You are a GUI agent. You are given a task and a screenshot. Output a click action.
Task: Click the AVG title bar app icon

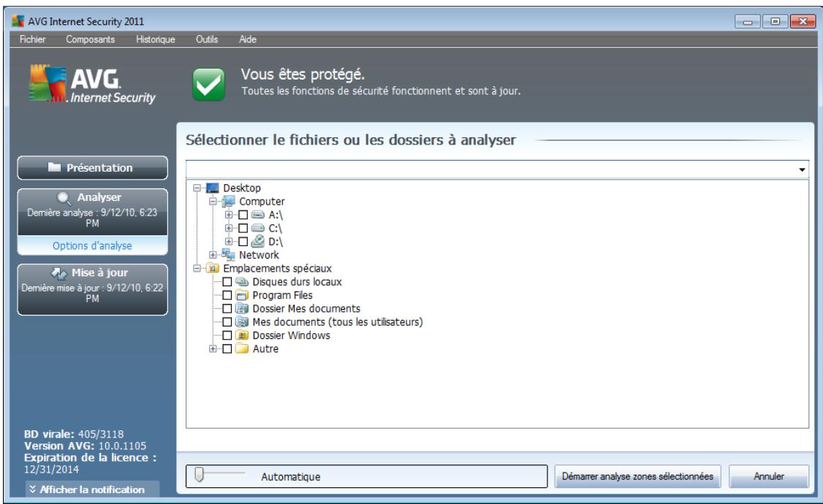pyautogui.click(x=18, y=21)
